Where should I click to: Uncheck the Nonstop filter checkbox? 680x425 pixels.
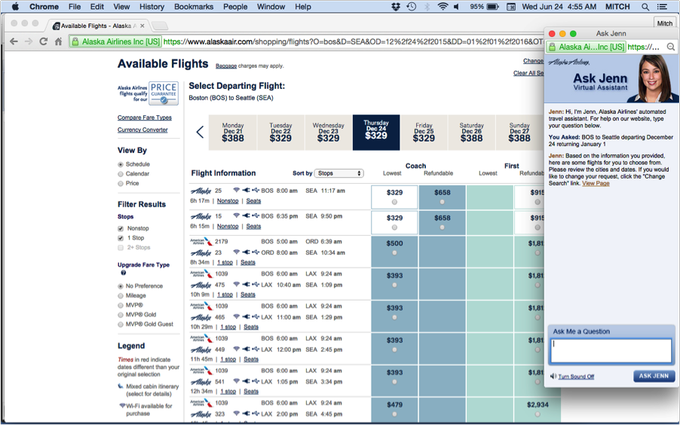pyautogui.click(x=121, y=229)
